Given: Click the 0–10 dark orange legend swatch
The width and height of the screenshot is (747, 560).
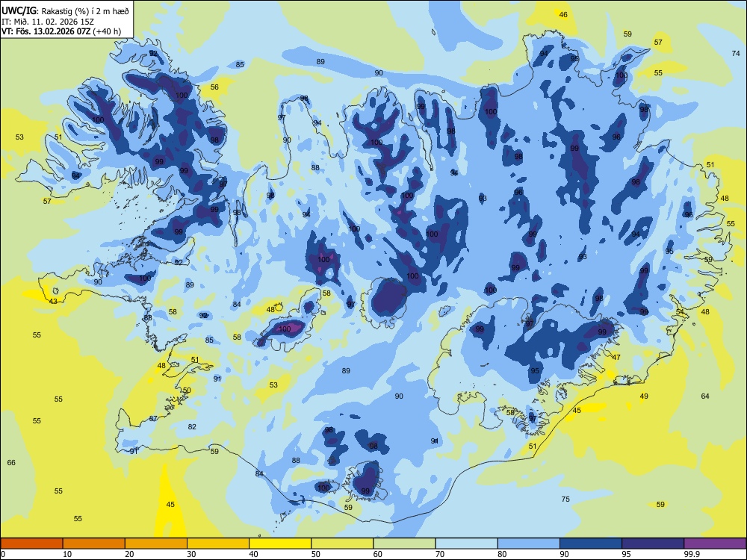Looking at the screenshot, I should (x=31, y=544).
